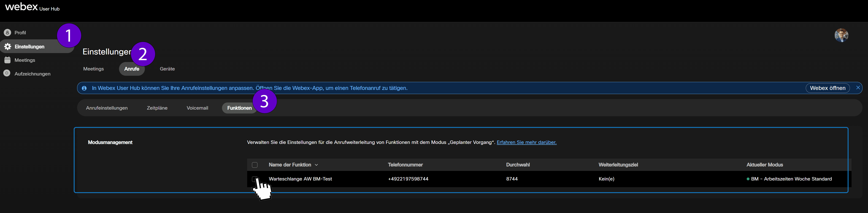Follow the 'Erfahren Sie mehr darüber' link
The image size is (868, 213).
[x=526, y=142]
